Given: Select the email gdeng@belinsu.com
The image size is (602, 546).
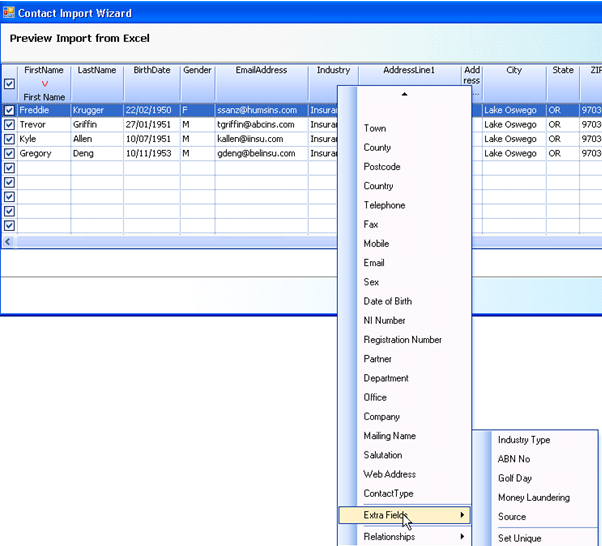Looking at the screenshot, I should [261, 154].
